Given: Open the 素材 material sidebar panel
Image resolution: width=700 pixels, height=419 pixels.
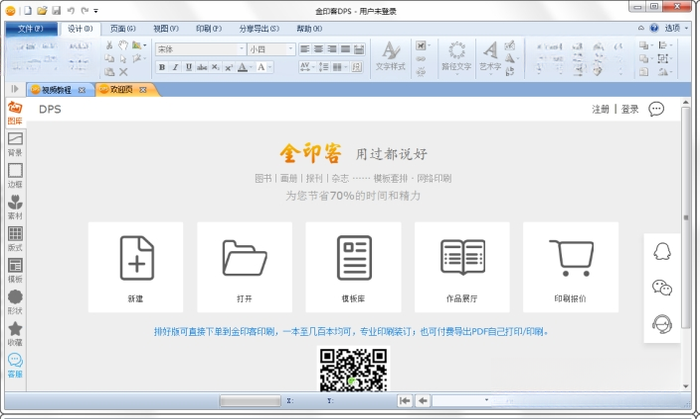Looking at the screenshot, I should [x=15, y=207].
